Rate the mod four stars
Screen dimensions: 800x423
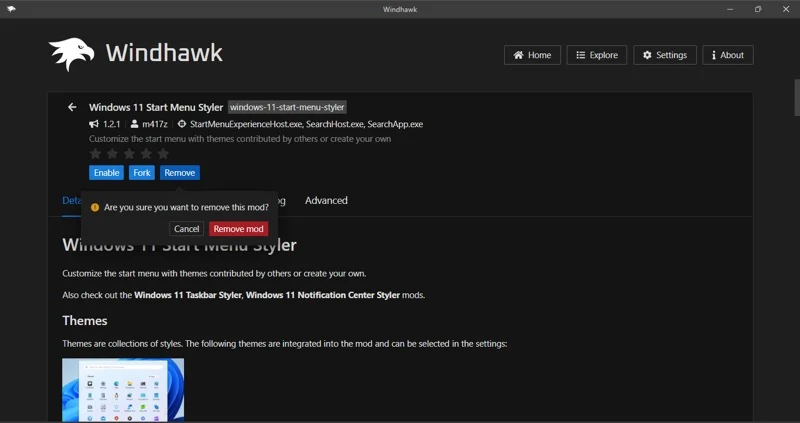tap(146, 154)
